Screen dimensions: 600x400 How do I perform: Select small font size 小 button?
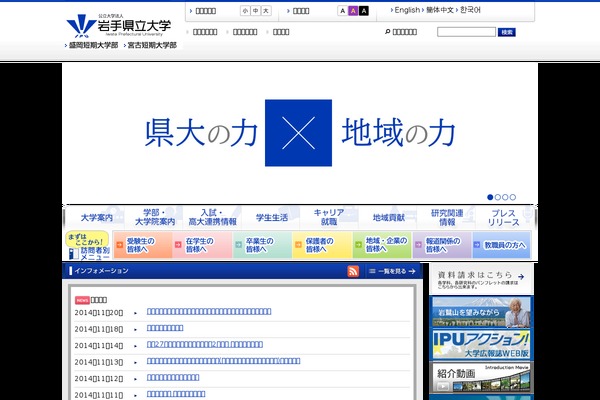[x=245, y=11]
